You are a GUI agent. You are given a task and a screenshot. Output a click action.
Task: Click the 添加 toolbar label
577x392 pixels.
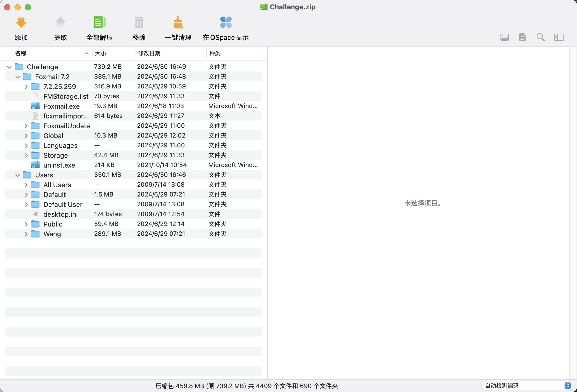click(21, 37)
